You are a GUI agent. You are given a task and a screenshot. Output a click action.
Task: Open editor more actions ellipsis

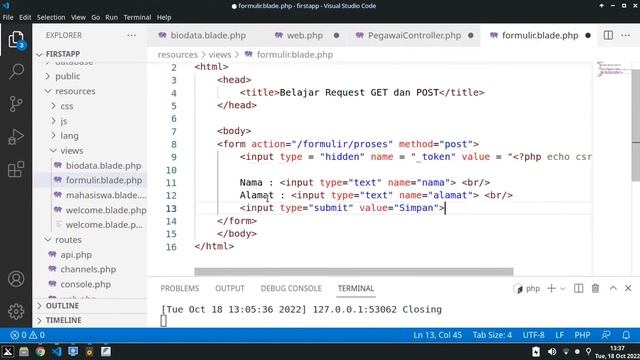(x=625, y=36)
